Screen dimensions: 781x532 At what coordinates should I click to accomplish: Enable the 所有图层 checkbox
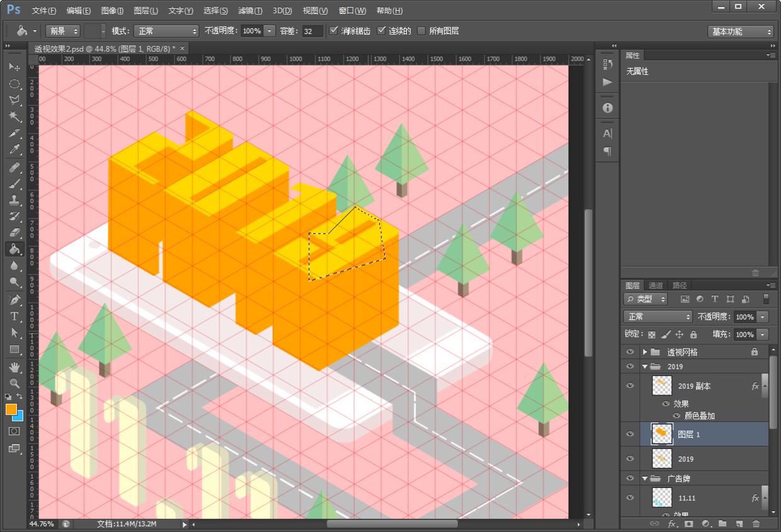(421, 31)
